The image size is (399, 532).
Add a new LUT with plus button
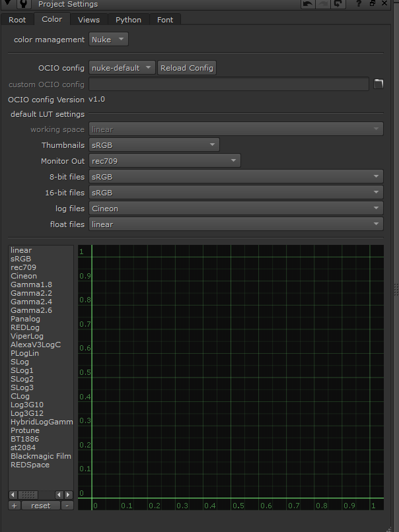coord(15,506)
